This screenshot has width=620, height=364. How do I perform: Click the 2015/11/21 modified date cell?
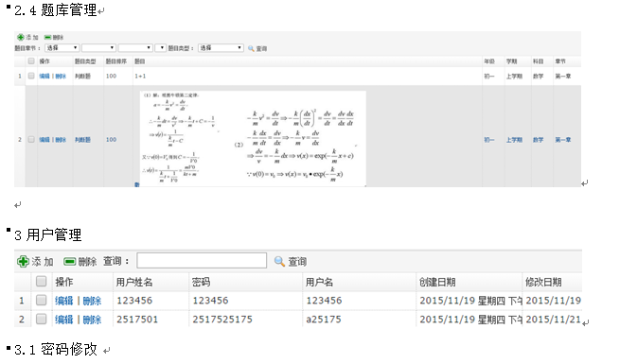pyautogui.click(x=553, y=320)
